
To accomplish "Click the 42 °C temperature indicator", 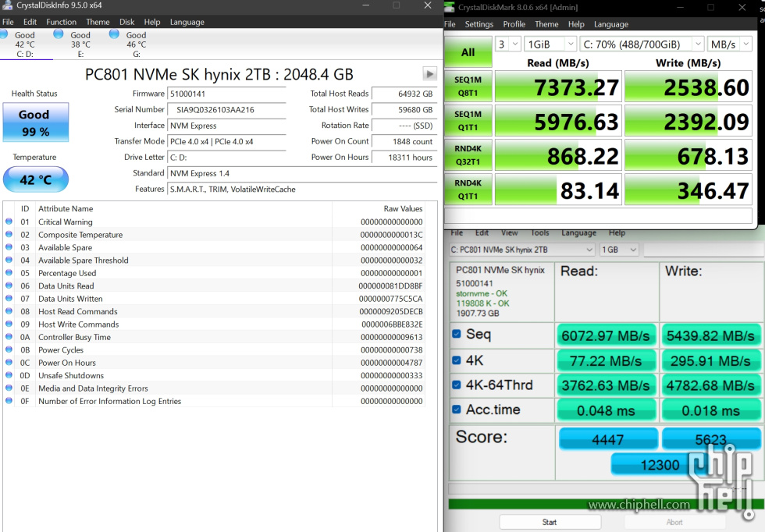I will click(36, 179).
